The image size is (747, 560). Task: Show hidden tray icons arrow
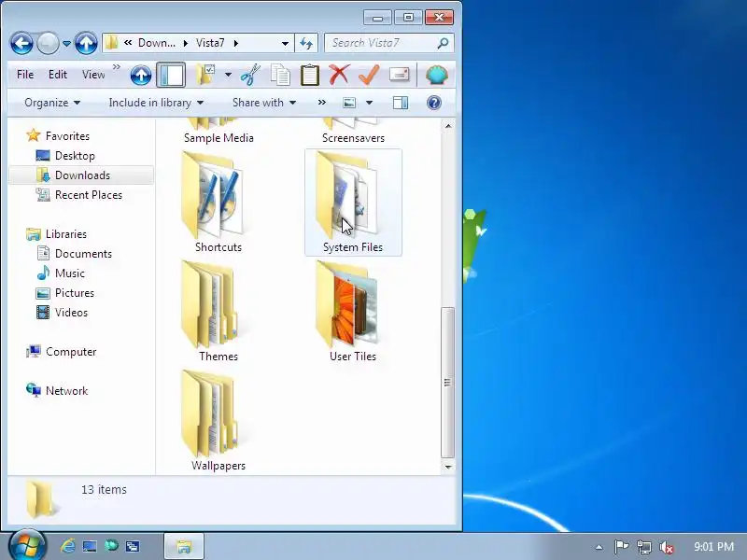pos(599,547)
